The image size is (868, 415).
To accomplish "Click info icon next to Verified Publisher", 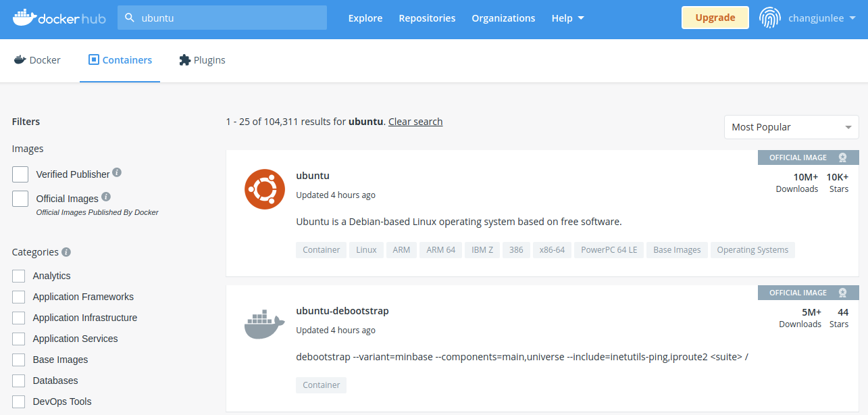I will click(117, 172).
